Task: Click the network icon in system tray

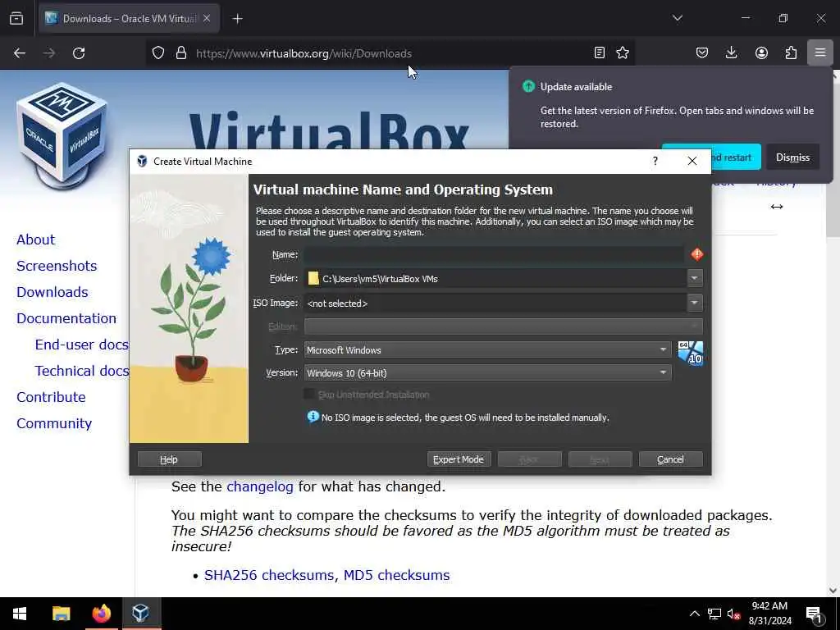Action: pyautogui.click(x=714, y=614)
